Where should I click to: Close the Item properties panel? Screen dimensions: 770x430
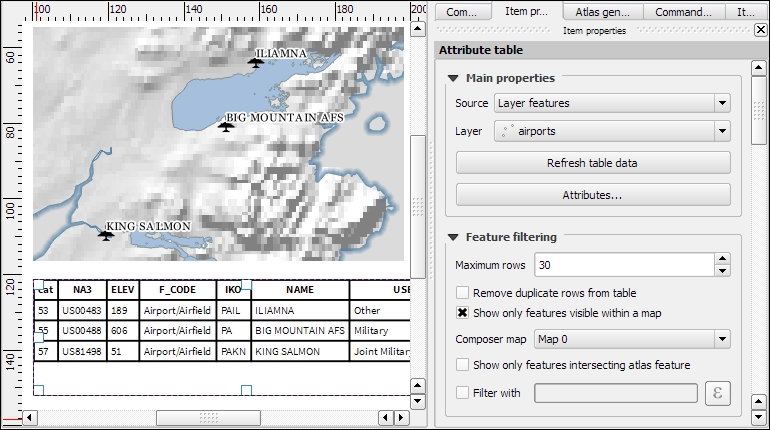coord(760,30)
